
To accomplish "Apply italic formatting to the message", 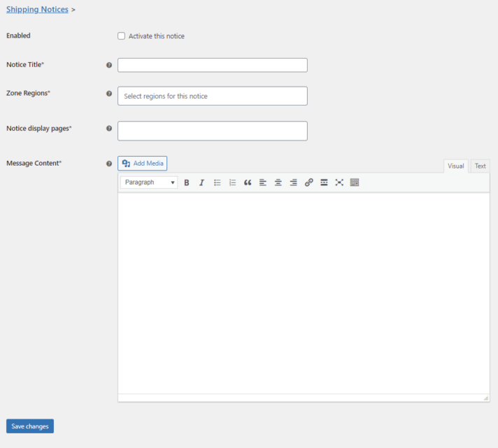I will (201, 182).
